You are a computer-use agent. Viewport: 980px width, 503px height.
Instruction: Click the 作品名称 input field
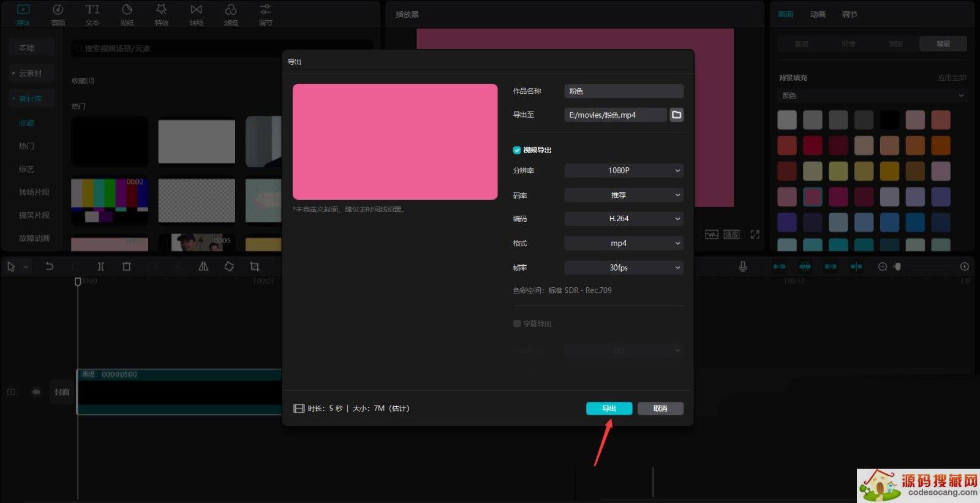coord(624,91)
